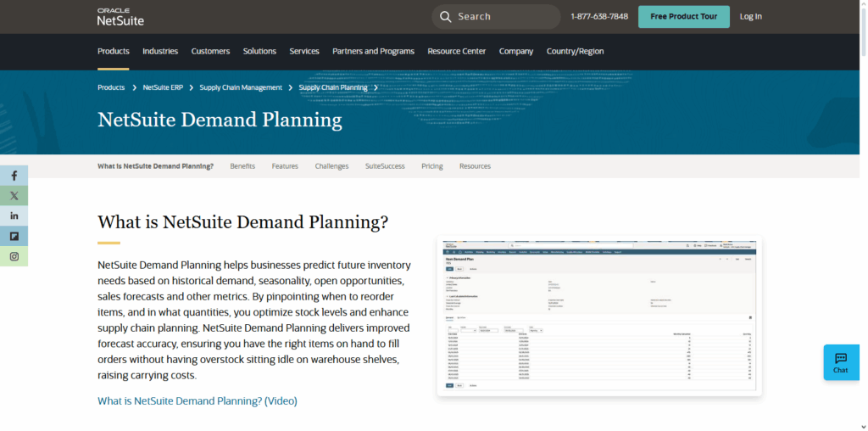
Task: Jump to the Challenges section
Action: click(331, 166)
